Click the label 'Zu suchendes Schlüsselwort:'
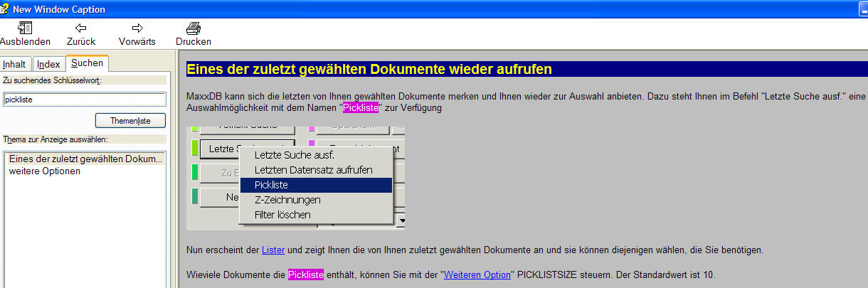The width and height of the screenshot is (868, 288). 53,80
